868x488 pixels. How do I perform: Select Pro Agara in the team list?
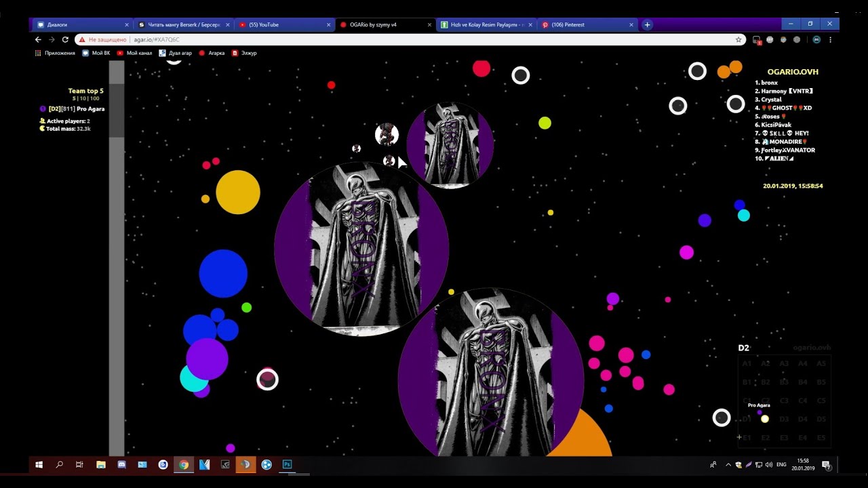coord(72,109)
